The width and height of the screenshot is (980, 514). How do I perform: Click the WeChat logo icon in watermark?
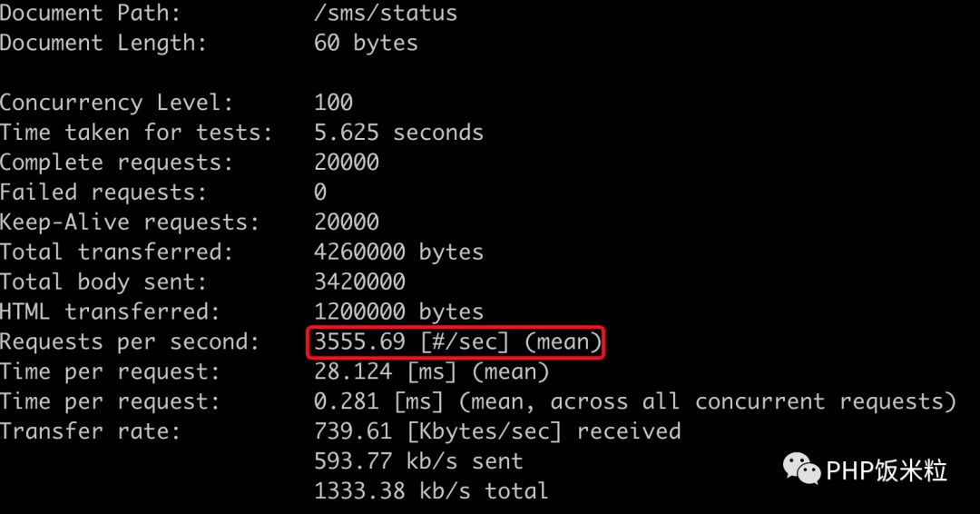click(x=803, y=469)
